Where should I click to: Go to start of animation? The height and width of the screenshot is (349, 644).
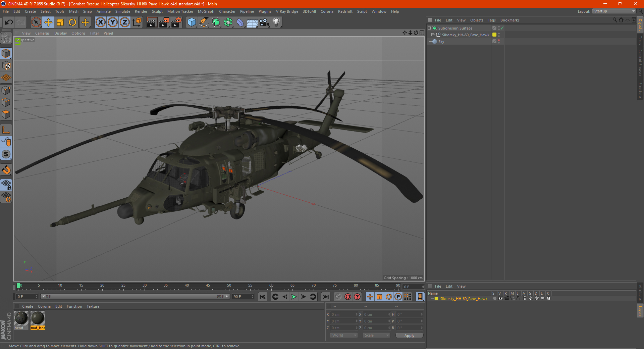point(263,297)
